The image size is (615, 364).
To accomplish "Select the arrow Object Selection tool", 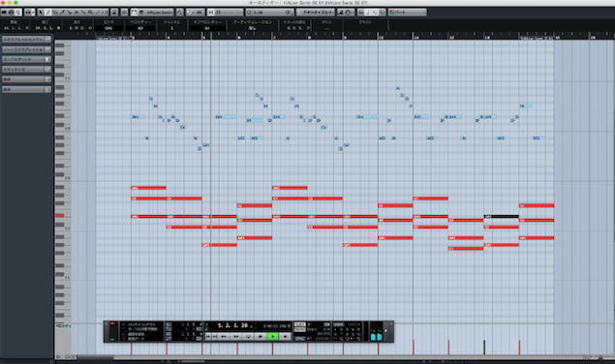I will (x=41, y=13).
